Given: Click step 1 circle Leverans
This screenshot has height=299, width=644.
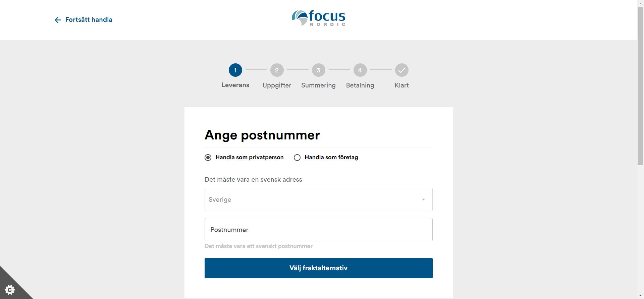Looking at the screenshot, I should pos(235,70).
